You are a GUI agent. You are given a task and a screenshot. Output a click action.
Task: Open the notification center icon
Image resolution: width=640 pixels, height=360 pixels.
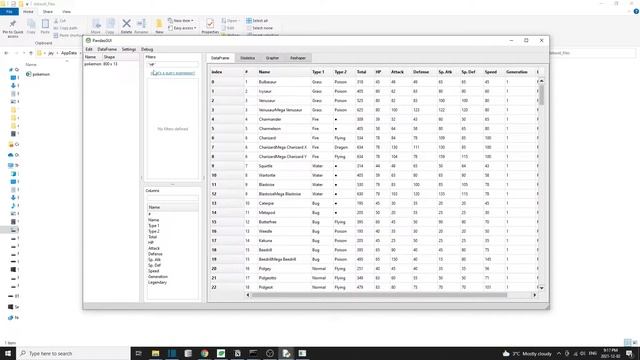point(630,353)
